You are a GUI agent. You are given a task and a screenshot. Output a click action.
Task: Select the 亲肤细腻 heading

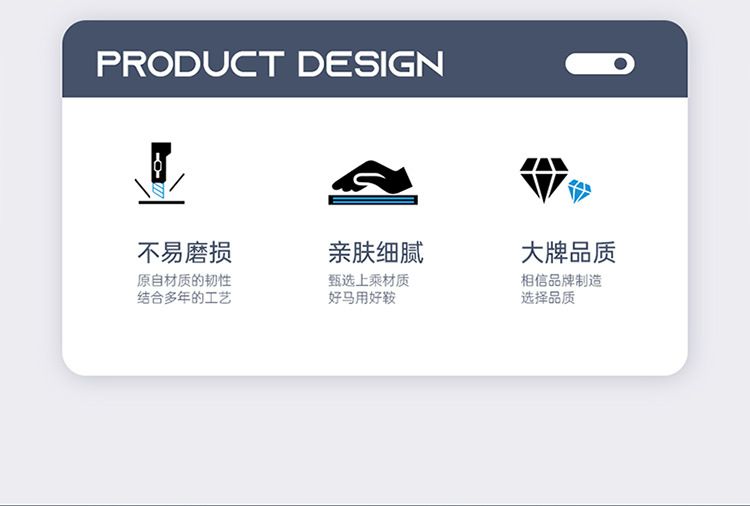tap(376, 253)
